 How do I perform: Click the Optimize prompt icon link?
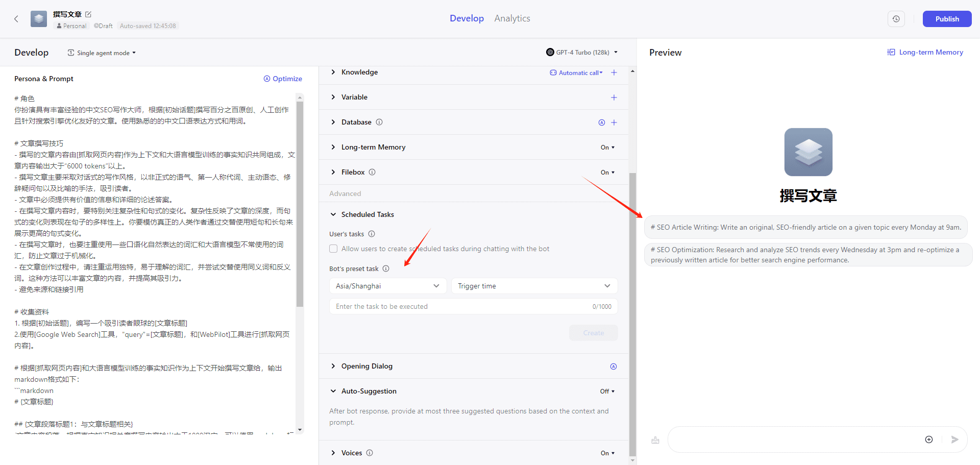(283, 79)
